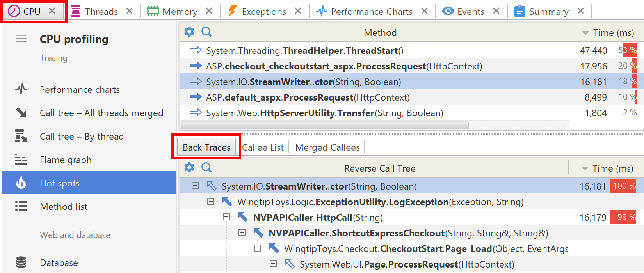This screenshot has width=644, height=273.
Task: Open Call tree – By thread view
Action: pyautogui.click(x=89, y=136)
